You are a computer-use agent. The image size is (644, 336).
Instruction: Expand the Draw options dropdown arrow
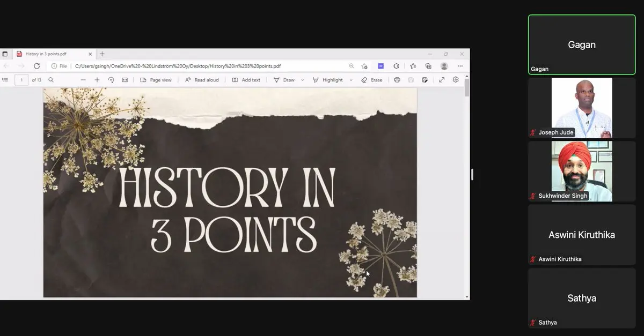[302, 80]
